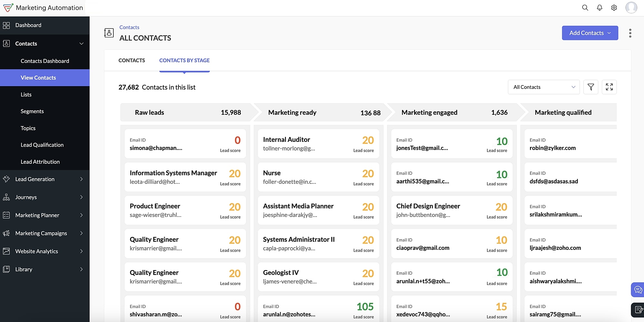Click the feedback notes floating icon
Image resolution: width=644 pixels, height=322 pixels.
[x=638, y=310]
